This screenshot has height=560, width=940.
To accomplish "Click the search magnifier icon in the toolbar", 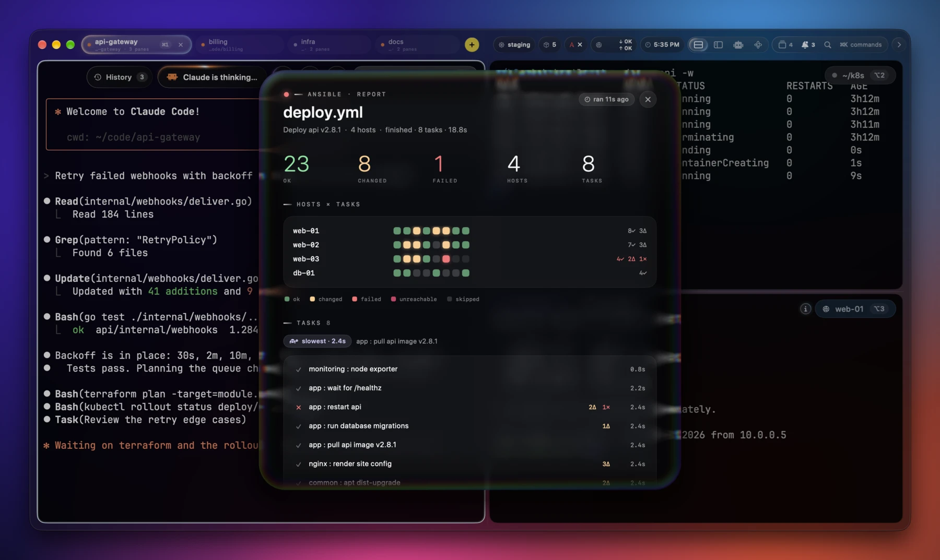I will click(x=828, y=45).
